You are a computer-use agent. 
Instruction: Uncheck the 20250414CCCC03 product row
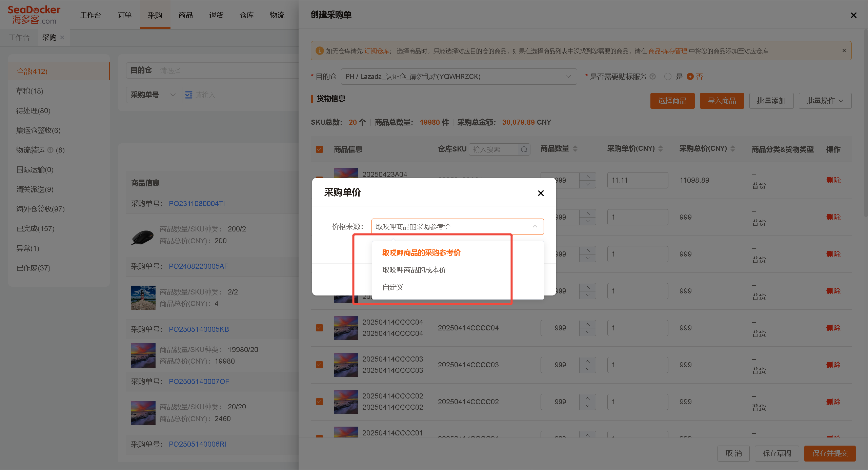tap(319, 365)
